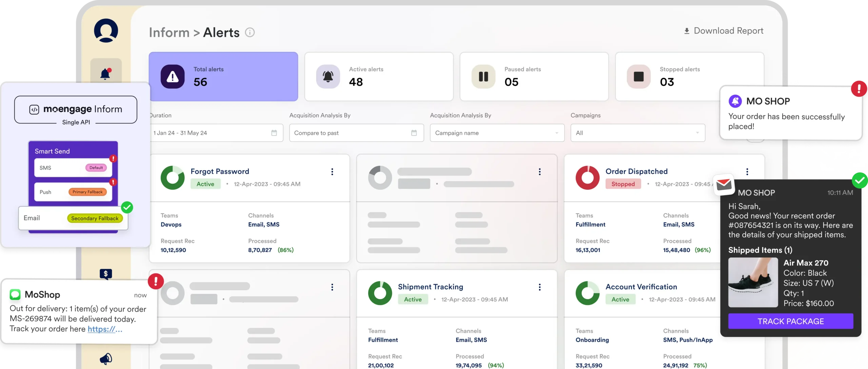The height and width of the screenshot is (369, 868).
Task: Click the Shipped Items (1) heading
Action: 760,250
